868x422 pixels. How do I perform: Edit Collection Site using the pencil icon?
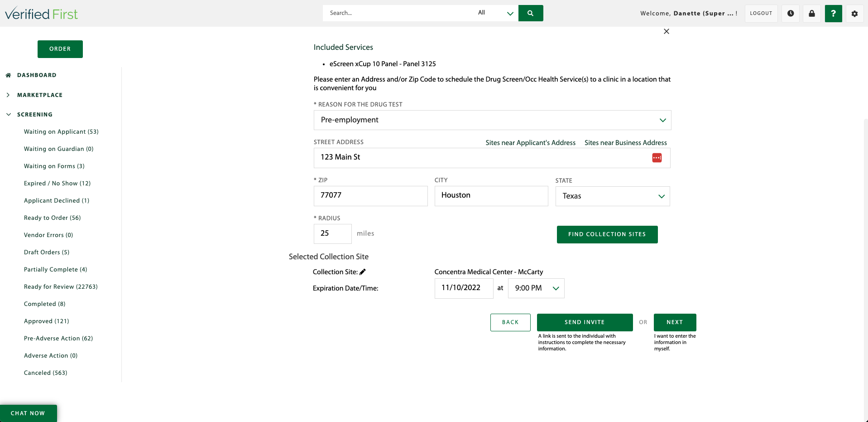363,272
